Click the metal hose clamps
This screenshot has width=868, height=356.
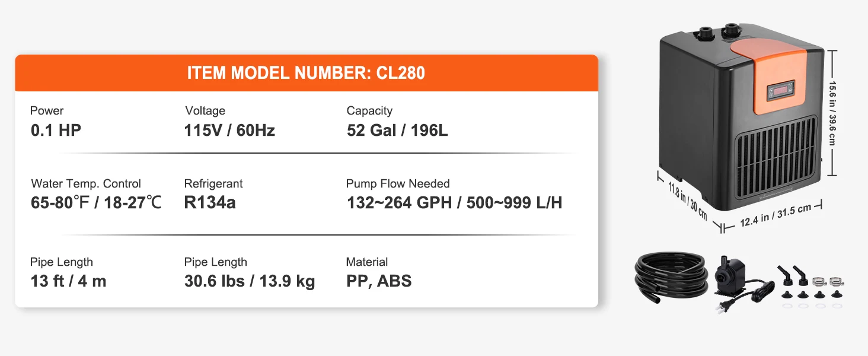(x=828, y=281)
